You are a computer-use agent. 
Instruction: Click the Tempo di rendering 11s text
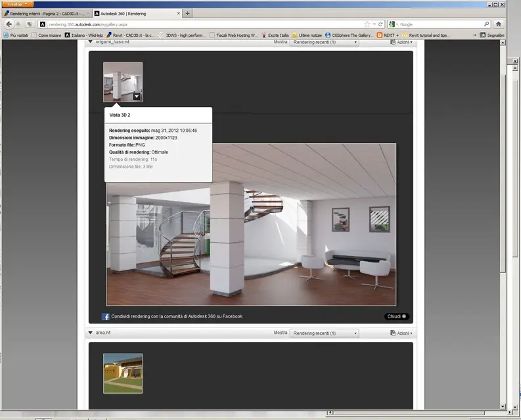click(133, 159)
